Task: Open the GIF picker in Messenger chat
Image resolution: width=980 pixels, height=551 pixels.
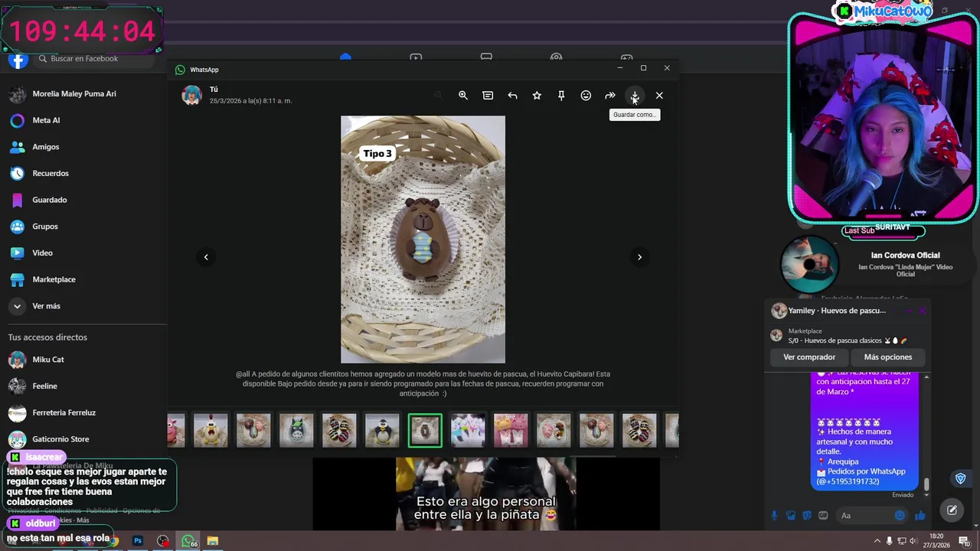Action: pyautogui.click(x=824, y=516)
